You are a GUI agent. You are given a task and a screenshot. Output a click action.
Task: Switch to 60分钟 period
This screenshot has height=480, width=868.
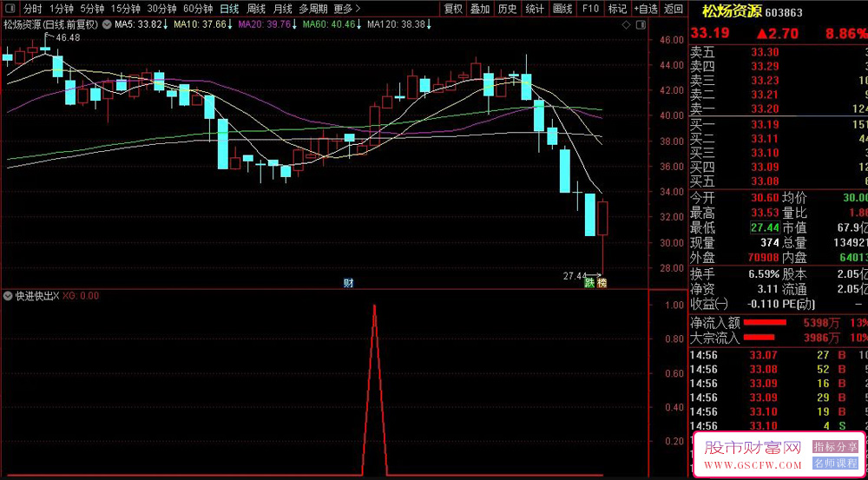(x=198, y=9)
